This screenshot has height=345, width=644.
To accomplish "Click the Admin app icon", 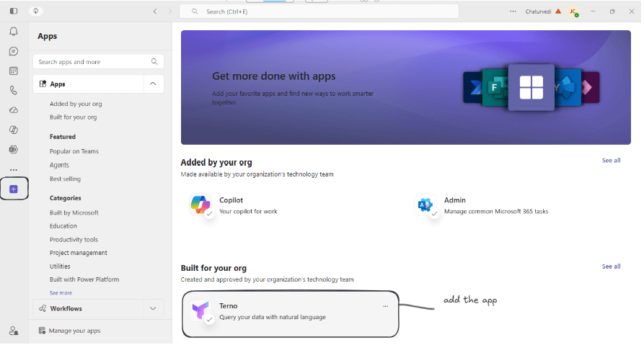I will 425,205.
